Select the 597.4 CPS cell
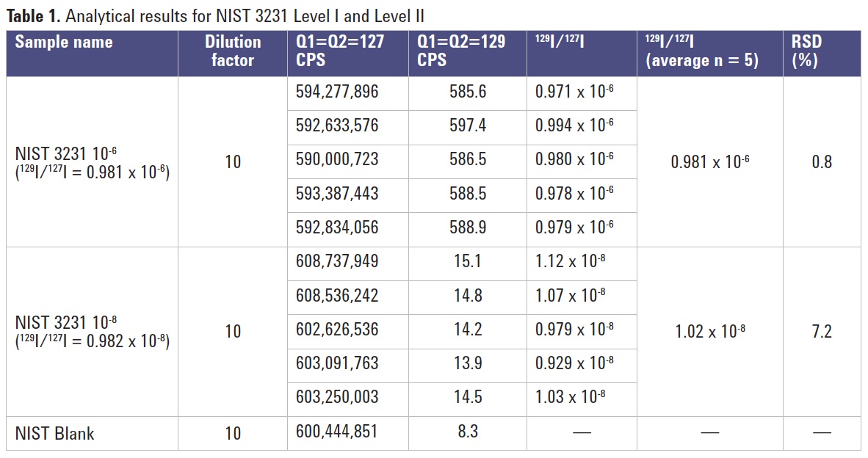The image size is (868, 458). 467,126
